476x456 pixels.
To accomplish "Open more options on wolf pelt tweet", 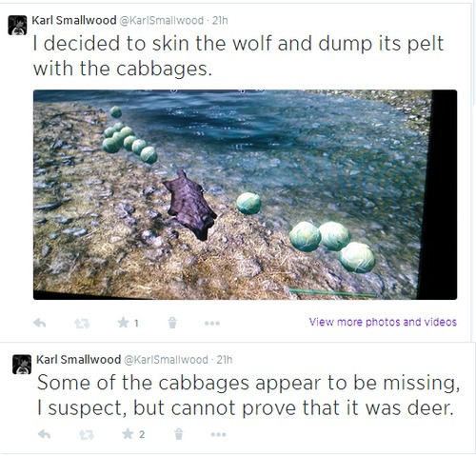I will point(212,324).
